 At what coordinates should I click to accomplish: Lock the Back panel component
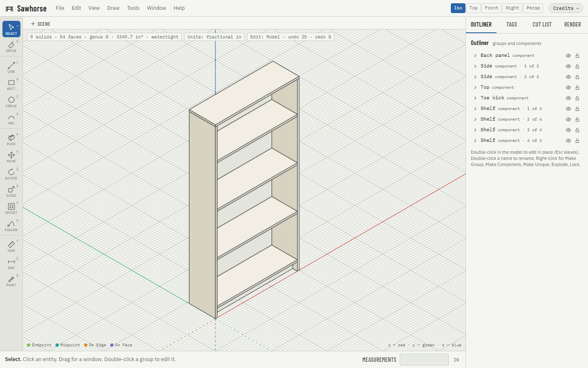pyautogui.click(x=577, y=56)
